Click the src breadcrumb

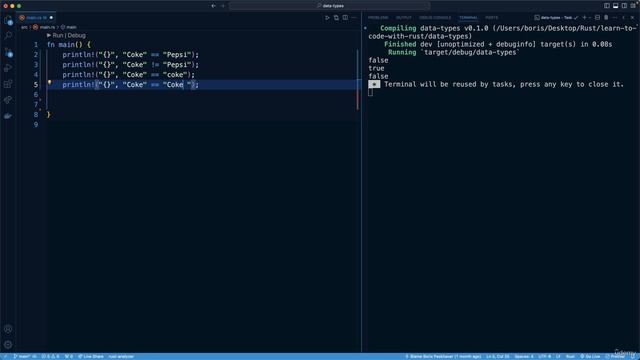click(x=24, y=27)
